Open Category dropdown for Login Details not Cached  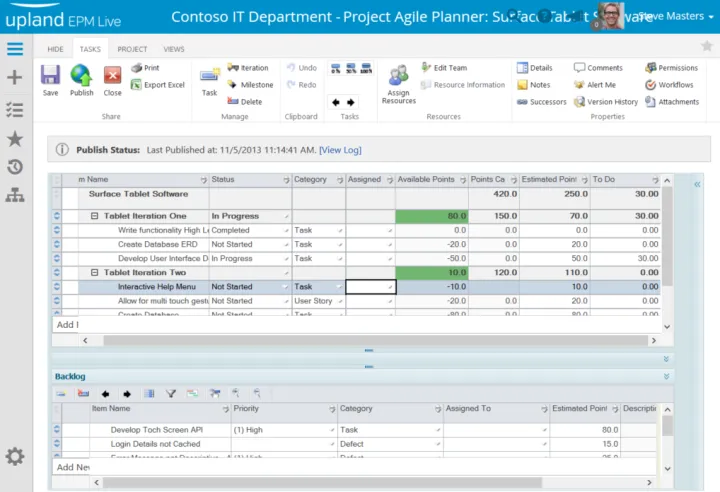pyautogui.click(x=438, y=444)
